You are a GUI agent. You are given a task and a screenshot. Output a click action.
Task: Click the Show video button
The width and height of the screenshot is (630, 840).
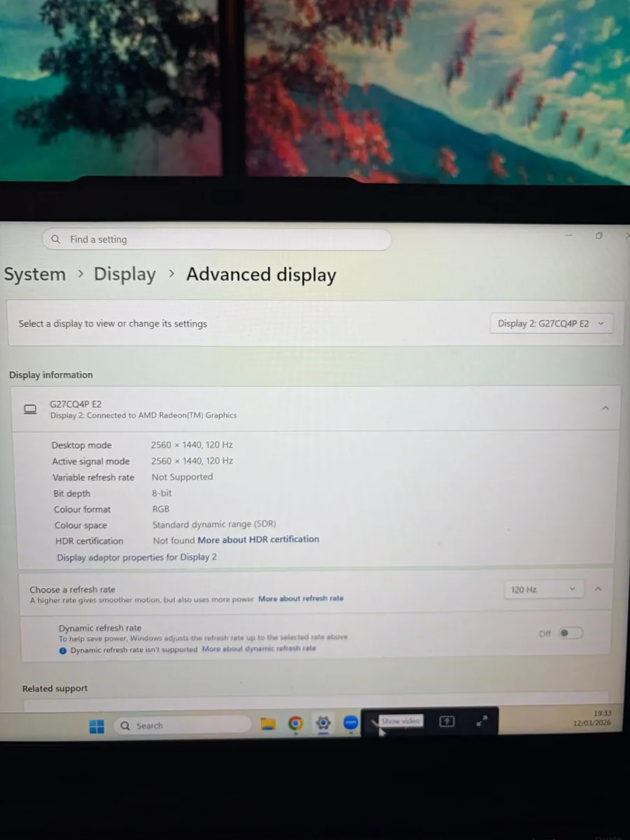tap(400, 720)
